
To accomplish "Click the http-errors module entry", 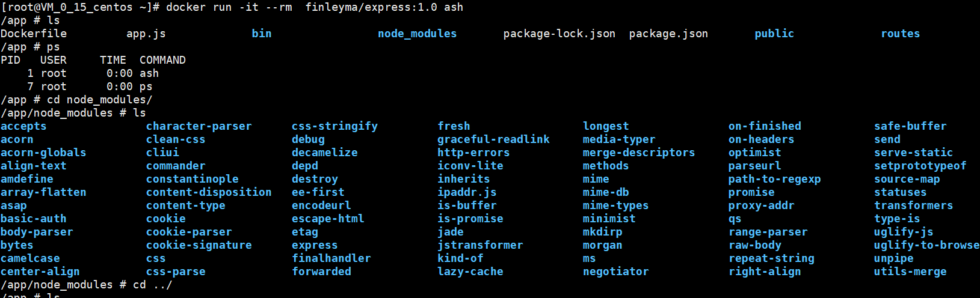I will coord(473,153).
